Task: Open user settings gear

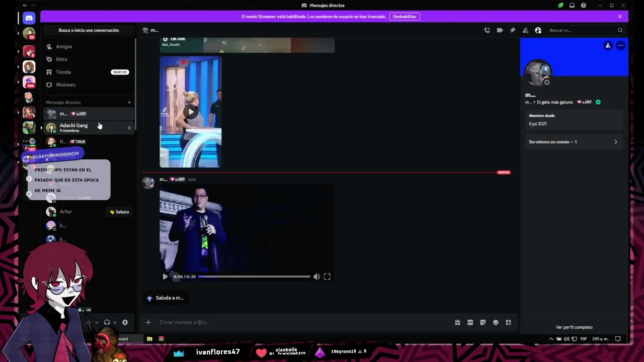Action: [x=125, y=322]
